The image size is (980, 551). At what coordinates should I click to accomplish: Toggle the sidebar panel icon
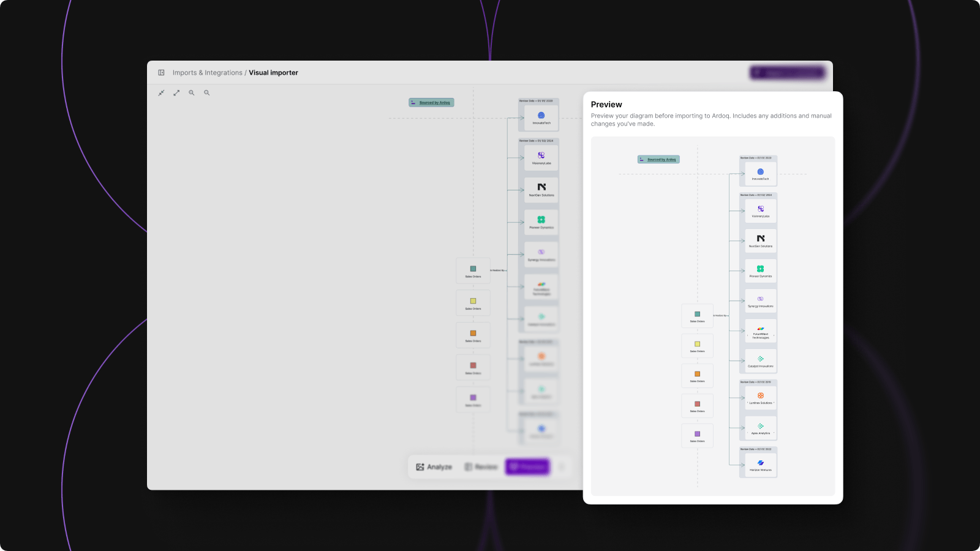161,73
